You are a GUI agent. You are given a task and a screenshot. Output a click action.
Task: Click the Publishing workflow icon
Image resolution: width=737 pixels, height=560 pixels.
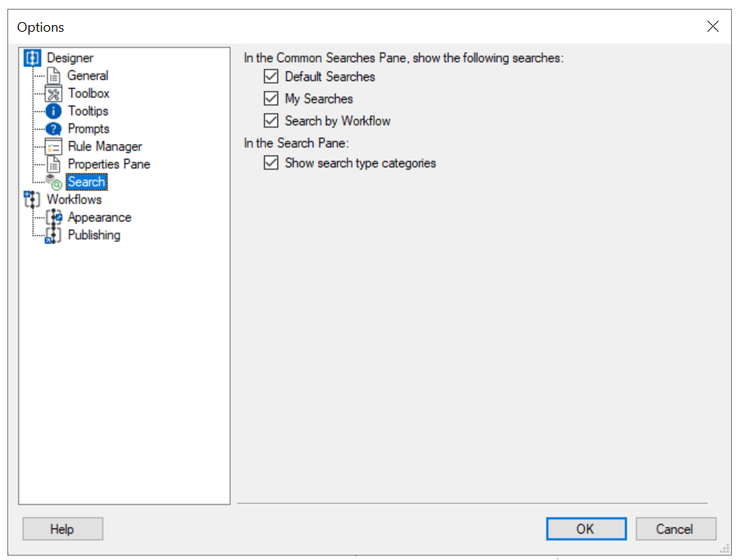[54, 235]
